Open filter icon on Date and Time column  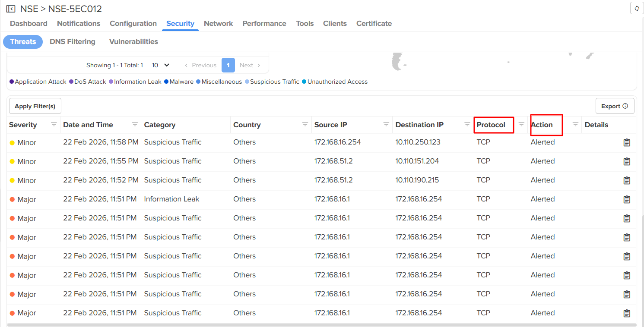pos(135,125)
